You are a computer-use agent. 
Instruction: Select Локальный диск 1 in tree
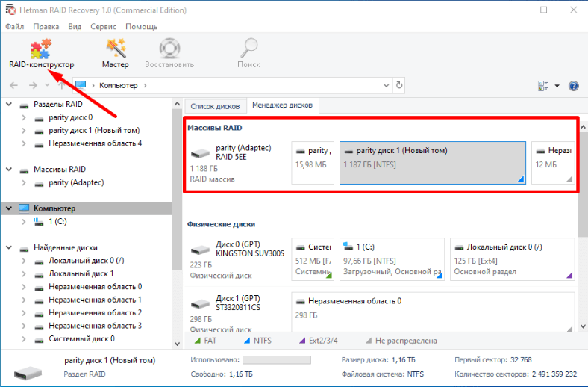[81, 273]
